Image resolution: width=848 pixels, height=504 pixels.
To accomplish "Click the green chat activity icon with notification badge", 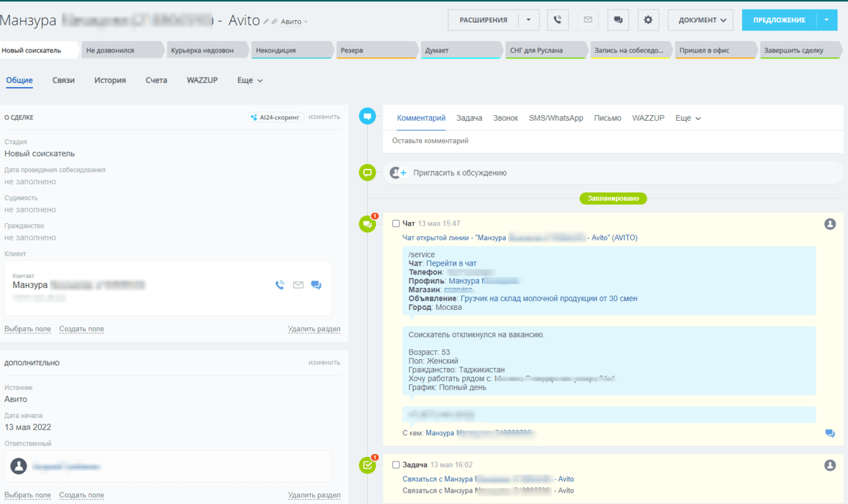I will pos(367,224).
